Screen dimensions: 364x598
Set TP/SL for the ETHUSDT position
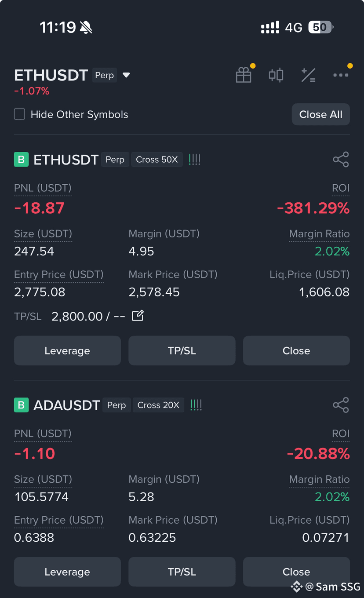182,350
